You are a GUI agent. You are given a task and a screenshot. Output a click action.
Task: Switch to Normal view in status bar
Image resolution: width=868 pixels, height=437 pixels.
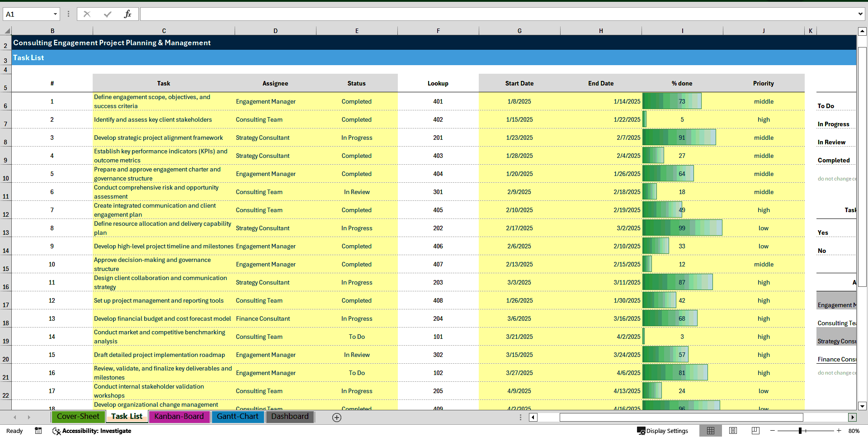pos(711,431)
